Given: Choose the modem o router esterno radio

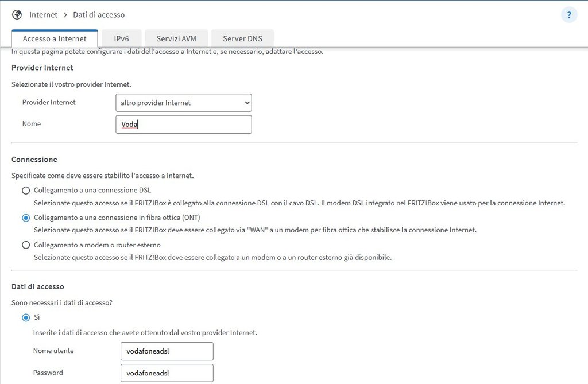Looking at the screenshot, I should [x=26, y=245].
